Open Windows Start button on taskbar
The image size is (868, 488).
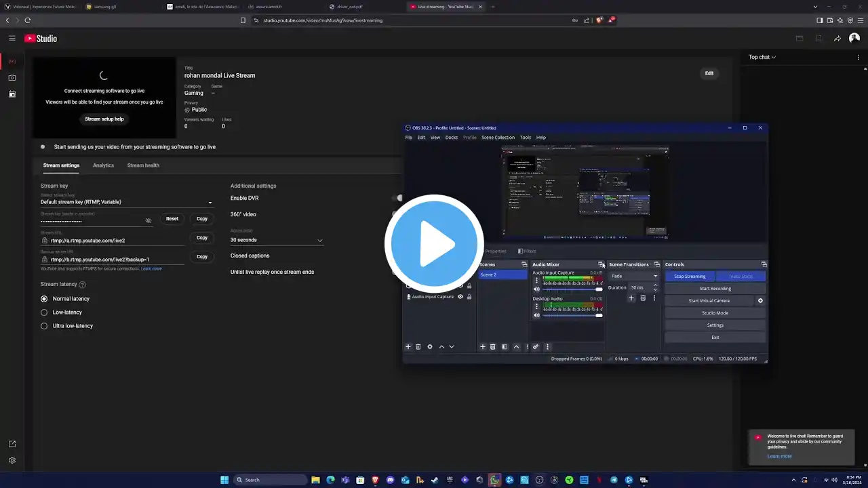(224, 480)
